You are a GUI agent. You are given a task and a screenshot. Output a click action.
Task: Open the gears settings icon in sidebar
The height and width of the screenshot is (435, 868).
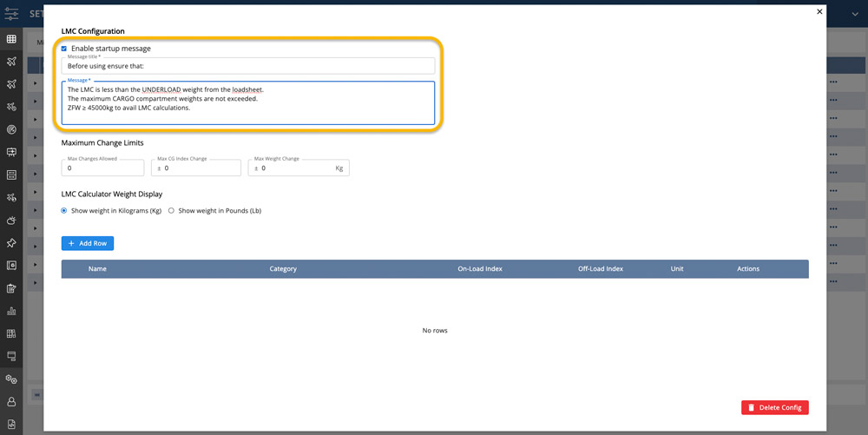[11, 379]
